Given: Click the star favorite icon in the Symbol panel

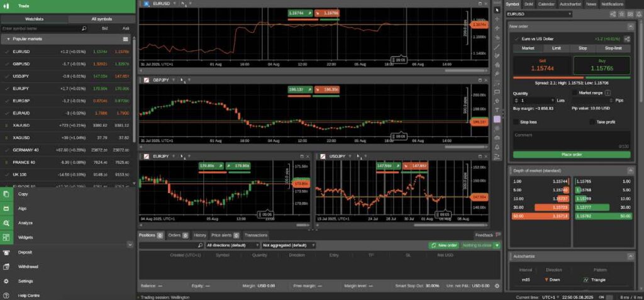Looking at the screenshot, I should click(622, 14).
